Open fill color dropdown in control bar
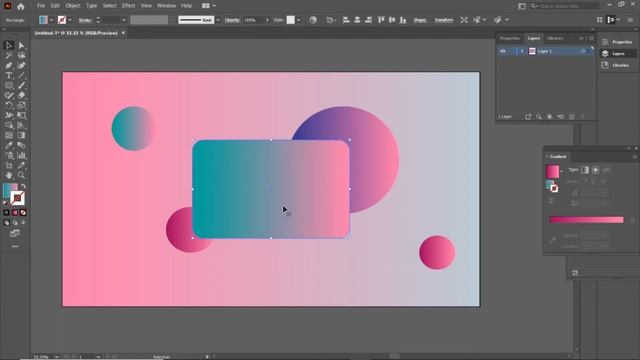Screen dimensions: 640x360 (51, 20)
